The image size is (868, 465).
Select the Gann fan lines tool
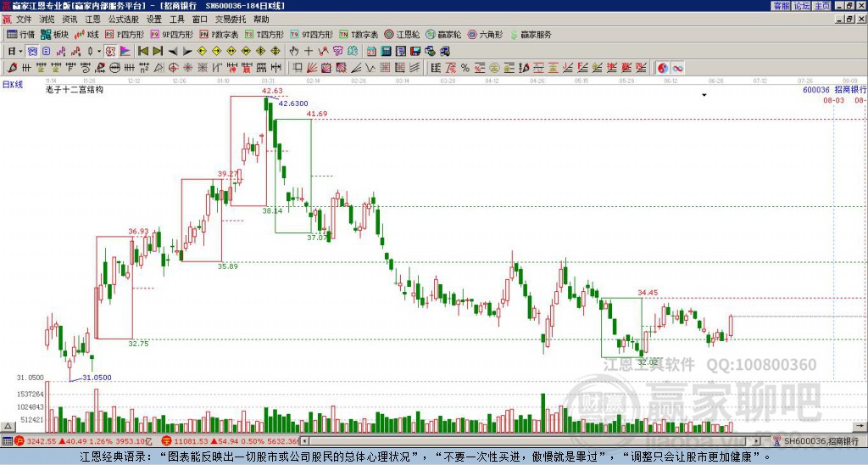tap(312, 68)
